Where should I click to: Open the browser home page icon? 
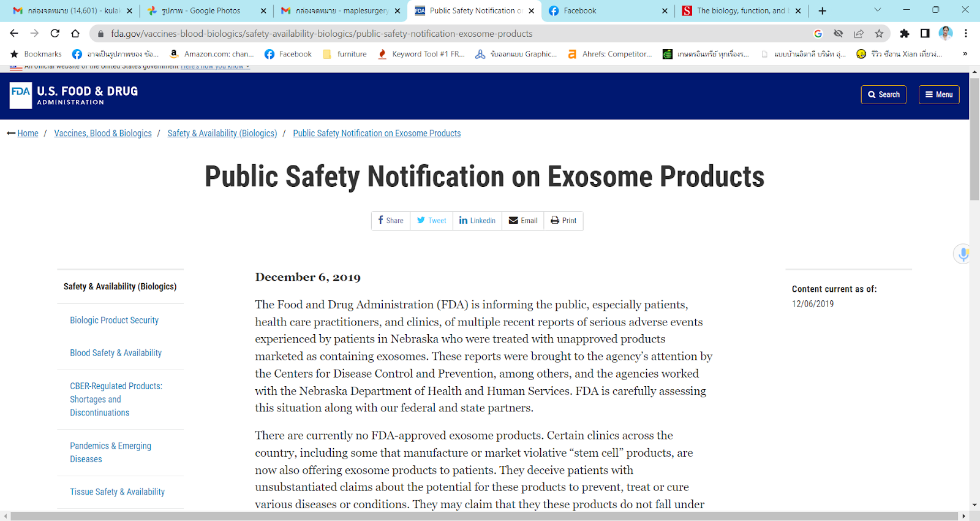click(75, 33)
